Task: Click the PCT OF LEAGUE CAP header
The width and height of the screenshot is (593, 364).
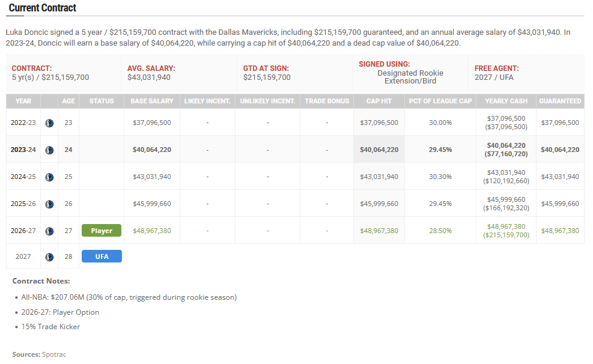Action: pyautogui.click(x=440, y=101)
